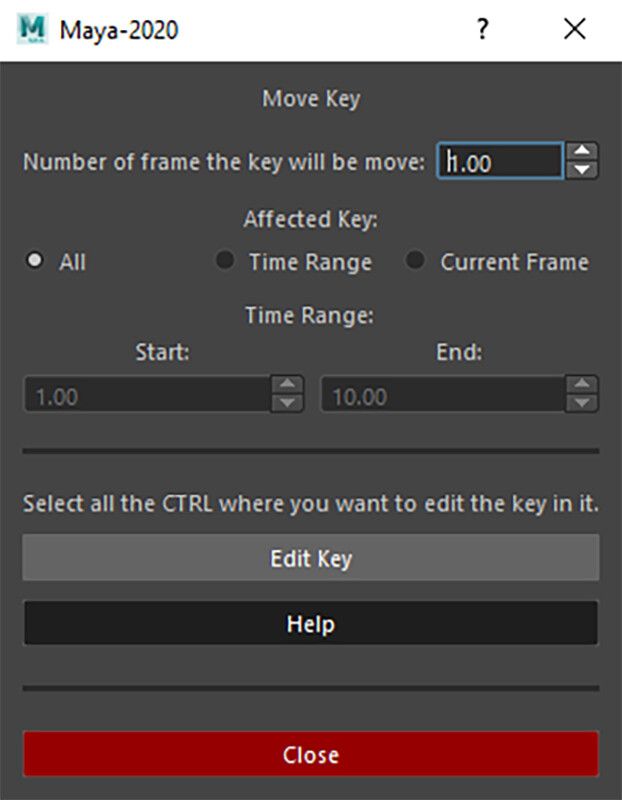Decrement the frame value with the down arrow

(x=582, y=168)
